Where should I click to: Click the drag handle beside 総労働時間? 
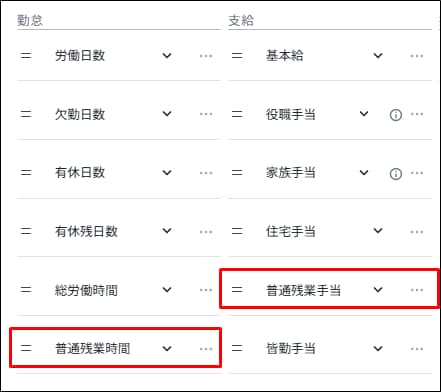(x=26, y=290)
